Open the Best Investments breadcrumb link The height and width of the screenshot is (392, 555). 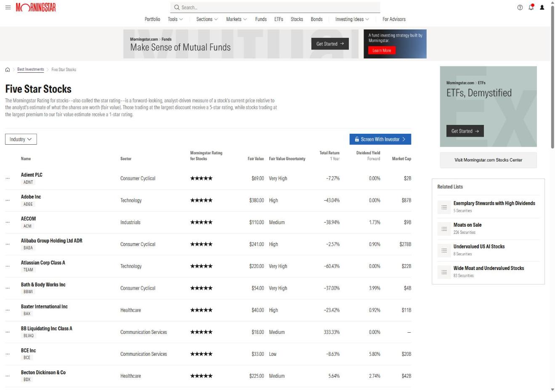click(x=31, y=69)
